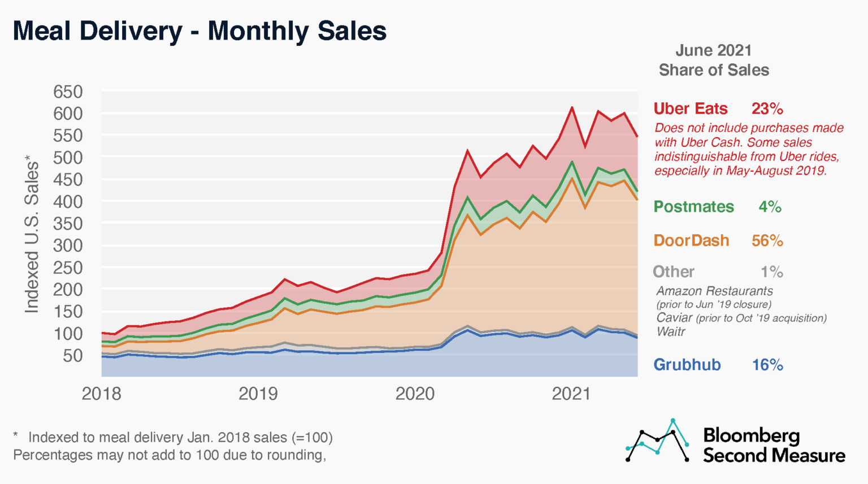Click the "Other" legend label
This screenshot has width=868, height=484.
[x=674, y=272]
